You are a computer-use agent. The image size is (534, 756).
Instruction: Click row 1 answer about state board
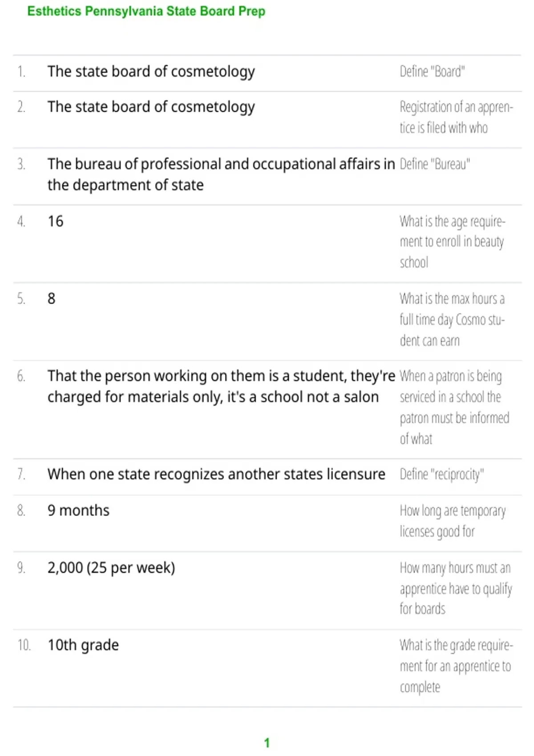[151, 72]
